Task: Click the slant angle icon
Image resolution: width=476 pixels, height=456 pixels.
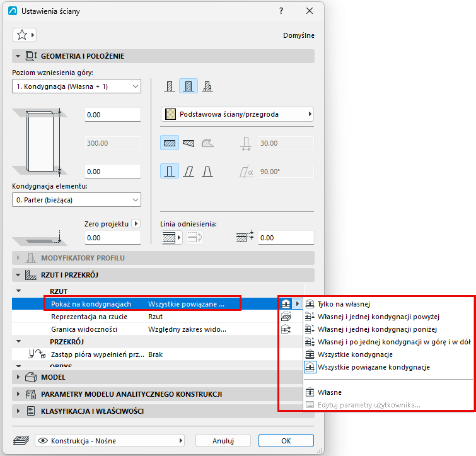Action: [247, 172]
